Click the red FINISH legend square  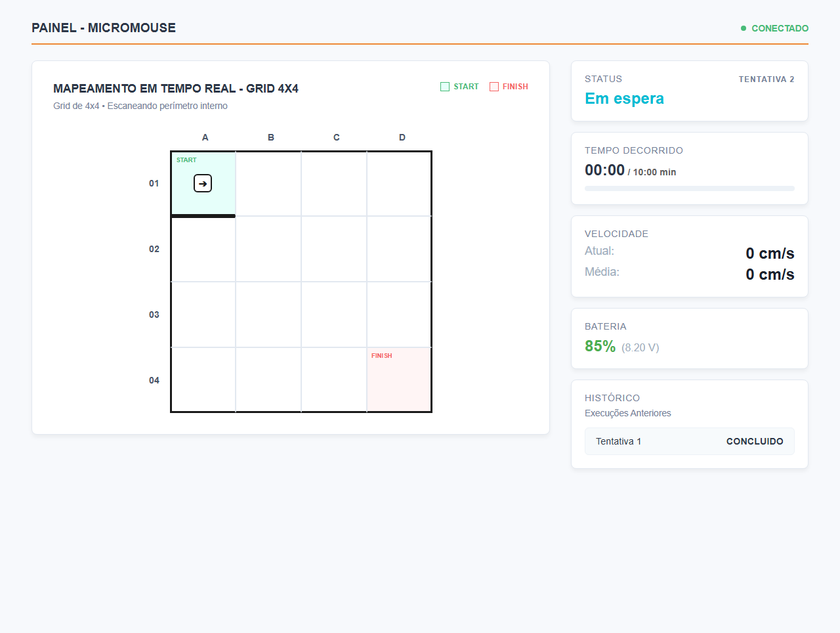(494, 87)
